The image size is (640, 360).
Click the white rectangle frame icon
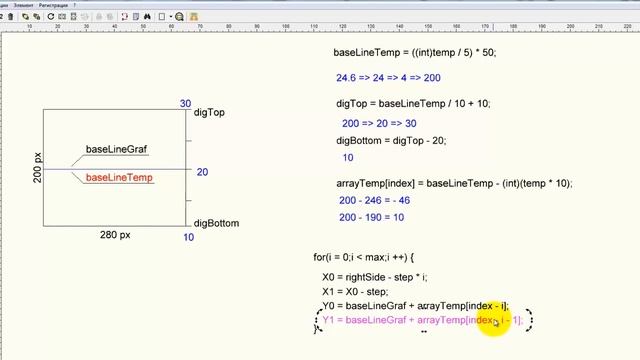pos(162,17)
